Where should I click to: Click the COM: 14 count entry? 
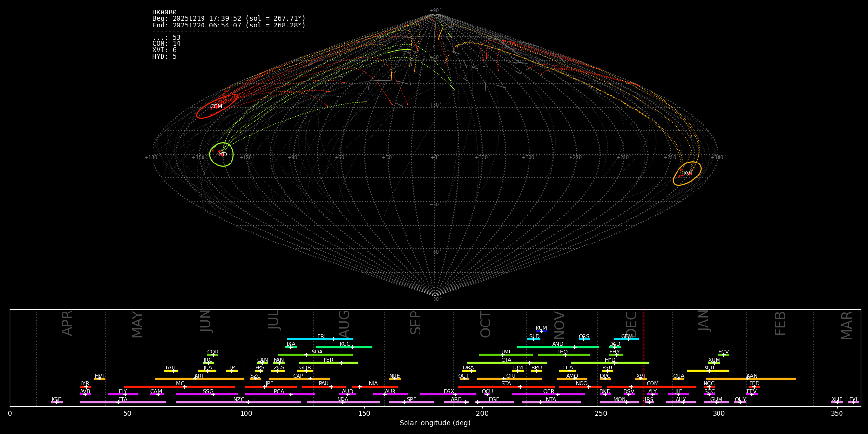tap(166, 44)
